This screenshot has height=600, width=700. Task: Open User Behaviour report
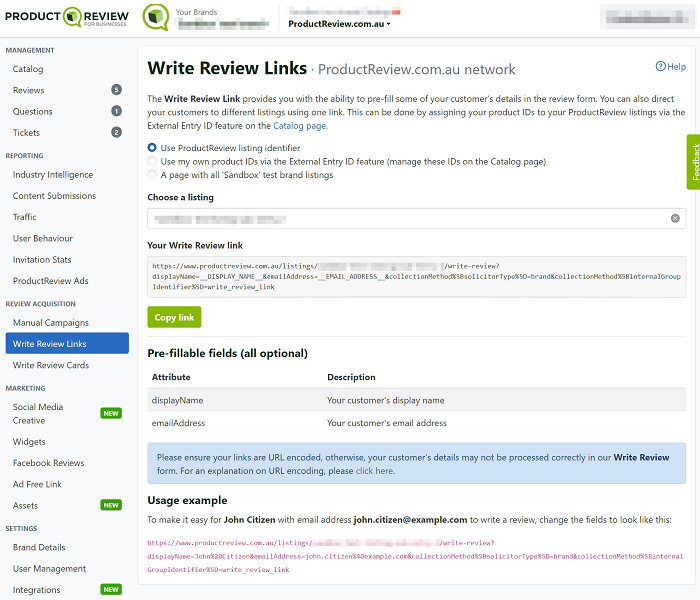[x=43, y=238]
